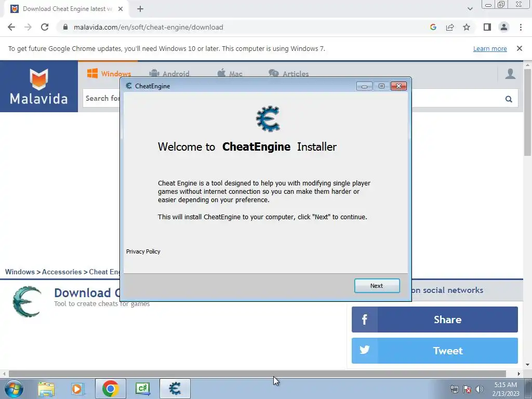
Task: Open Chrome three-dot menu
Action: [521, 27]
